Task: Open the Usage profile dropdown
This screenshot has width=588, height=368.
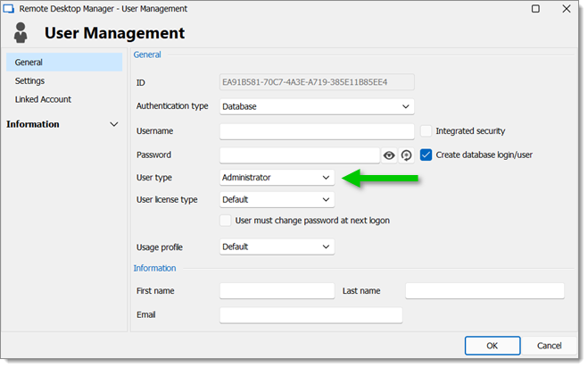Action: click(x=277, y=247)
